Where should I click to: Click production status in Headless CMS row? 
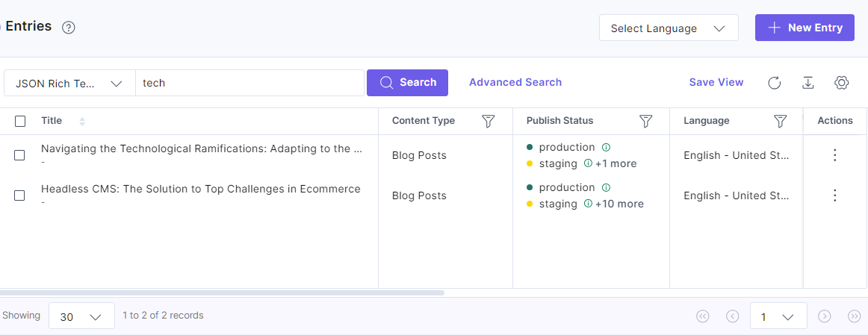567,187
